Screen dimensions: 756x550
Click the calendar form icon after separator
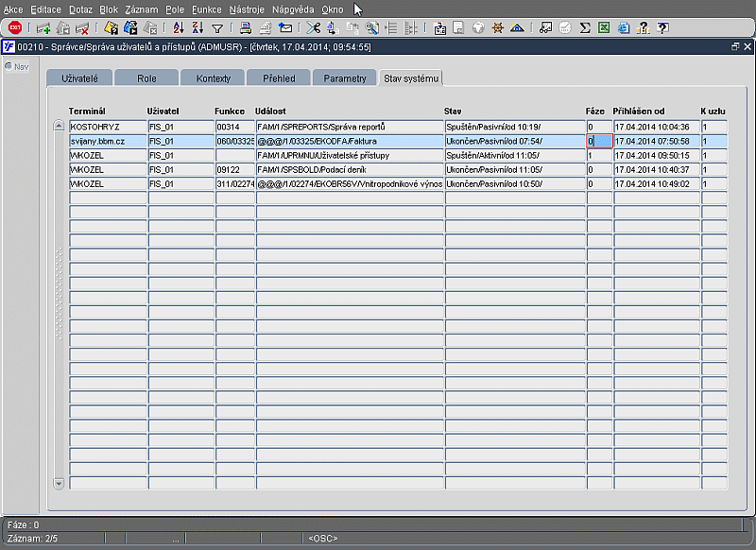click(x=439, y=28)
